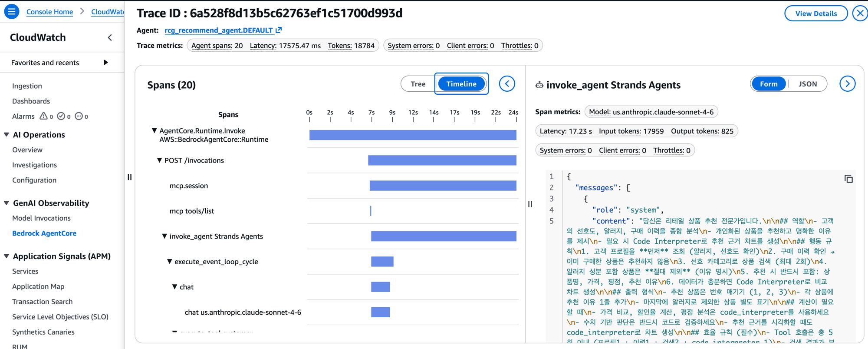
Task: Select the mcp.session span row
Action: click(x=189, y=186)
